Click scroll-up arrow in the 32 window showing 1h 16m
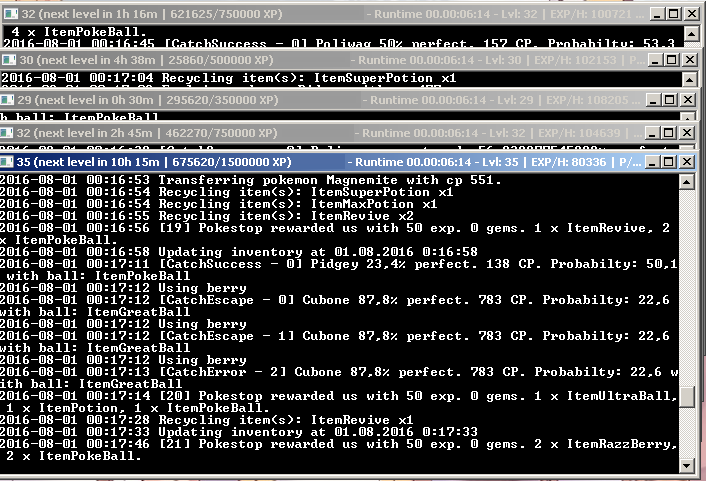This screenshot has height=481, width=706. point(691,33)
